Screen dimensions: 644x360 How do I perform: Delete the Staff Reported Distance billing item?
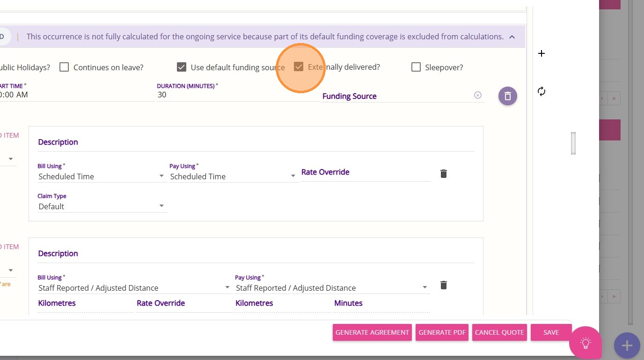444,285
